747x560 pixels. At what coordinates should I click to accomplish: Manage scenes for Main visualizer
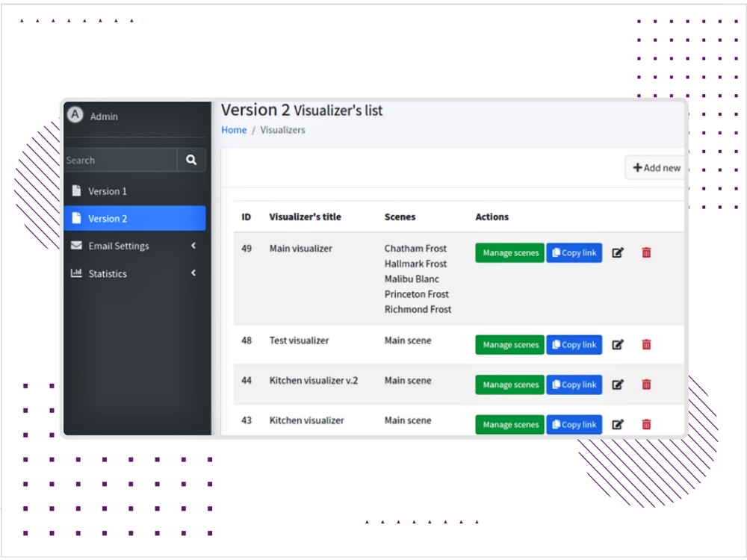(509, 253)
